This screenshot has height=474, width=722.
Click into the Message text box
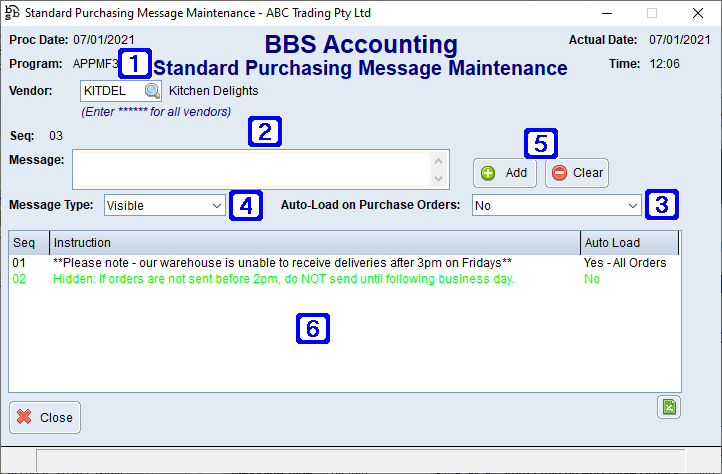click(252, 169)
